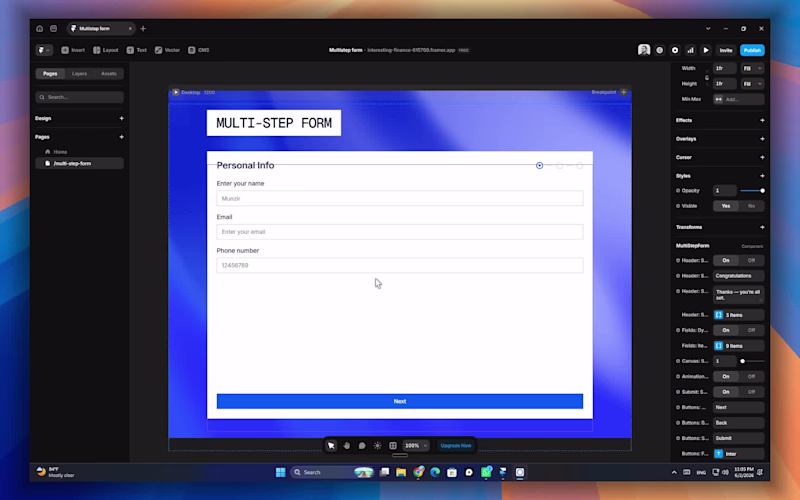Switch Animation option Off

click(x=751, y=376)
